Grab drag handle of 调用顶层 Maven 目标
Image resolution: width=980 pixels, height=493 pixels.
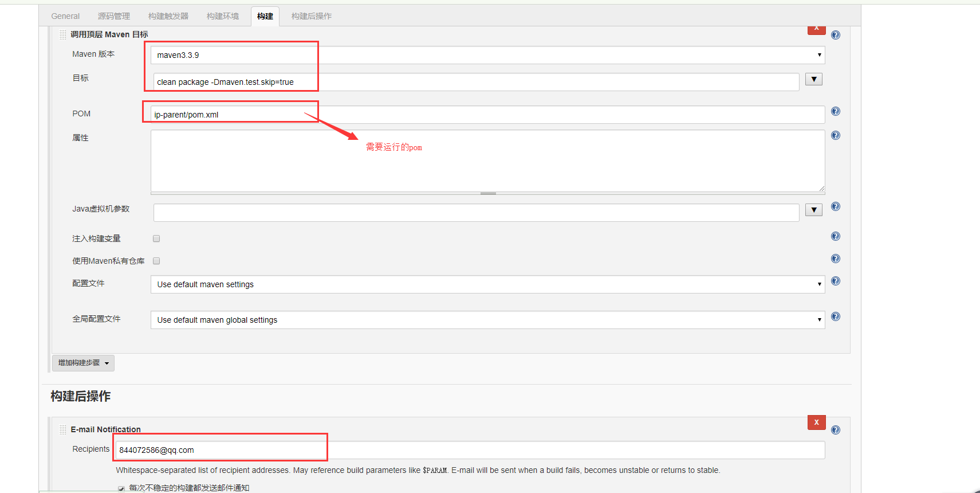click(63, 34)
